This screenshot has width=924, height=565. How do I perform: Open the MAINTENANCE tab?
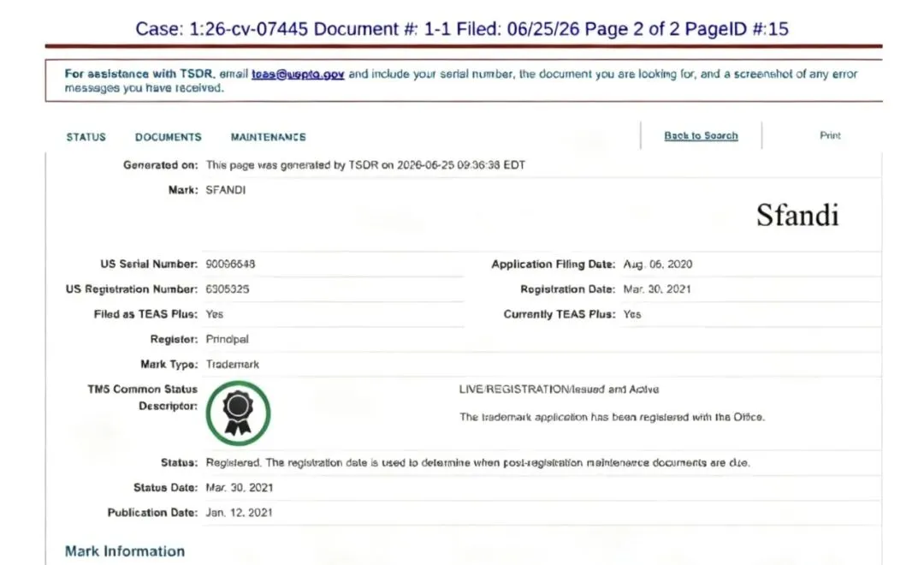click(268, 137)
